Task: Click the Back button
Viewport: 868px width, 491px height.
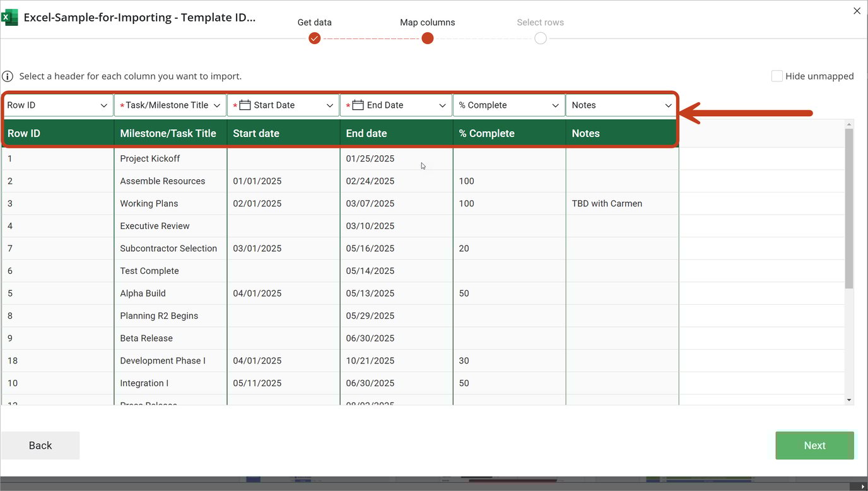Action: pyautogui.click(x=40, y=445)
